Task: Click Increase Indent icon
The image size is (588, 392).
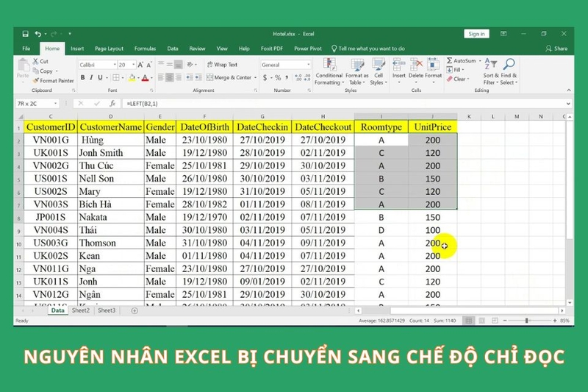Action: (x=198, y=78)
